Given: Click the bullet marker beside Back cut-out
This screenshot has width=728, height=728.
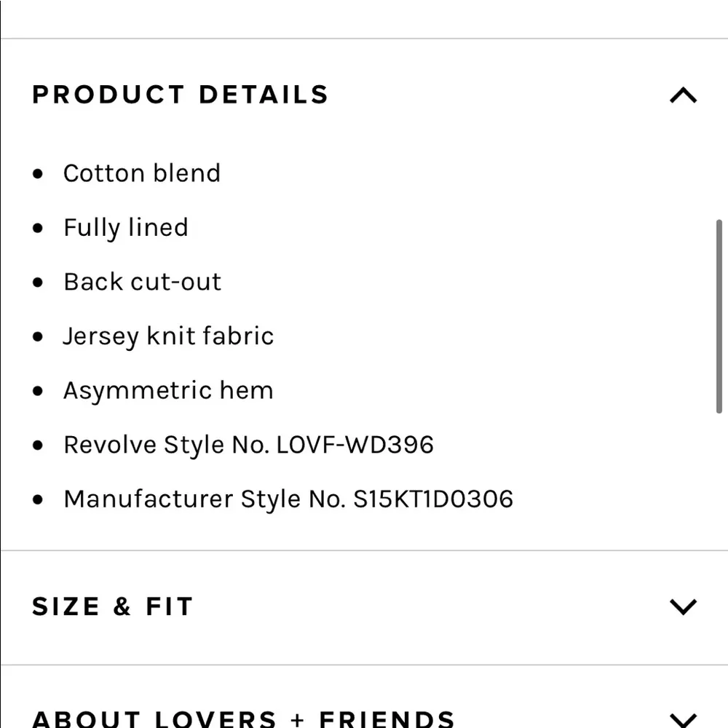Looking at the screenshot, I should (x=39, y=282).
